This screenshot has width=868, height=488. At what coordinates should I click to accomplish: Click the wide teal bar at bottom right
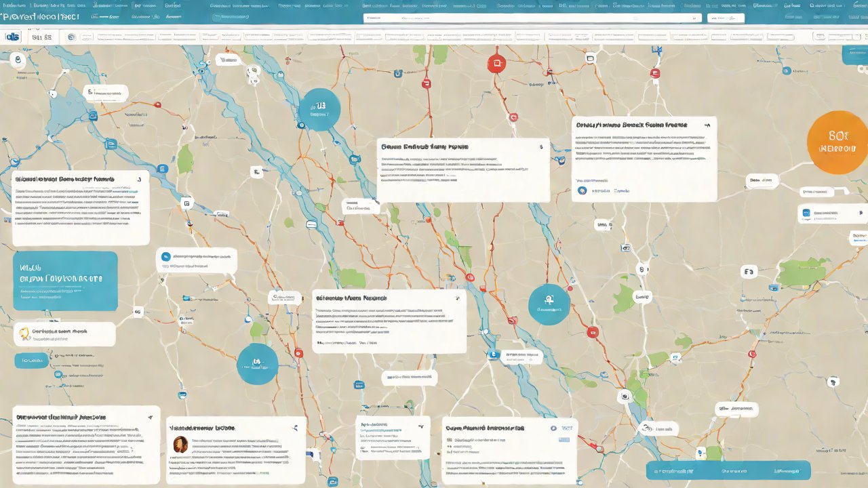coord(728,470)
